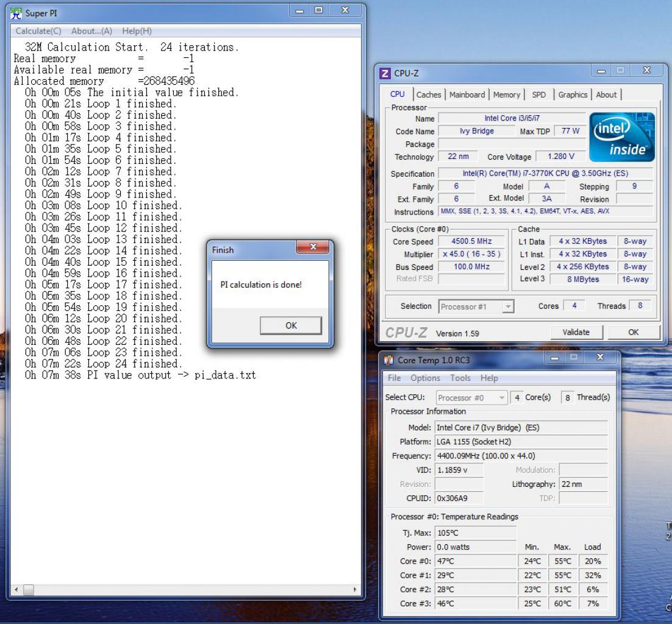
Task: Click the Specification field in CPU-Z
Action: coord(546,174)
